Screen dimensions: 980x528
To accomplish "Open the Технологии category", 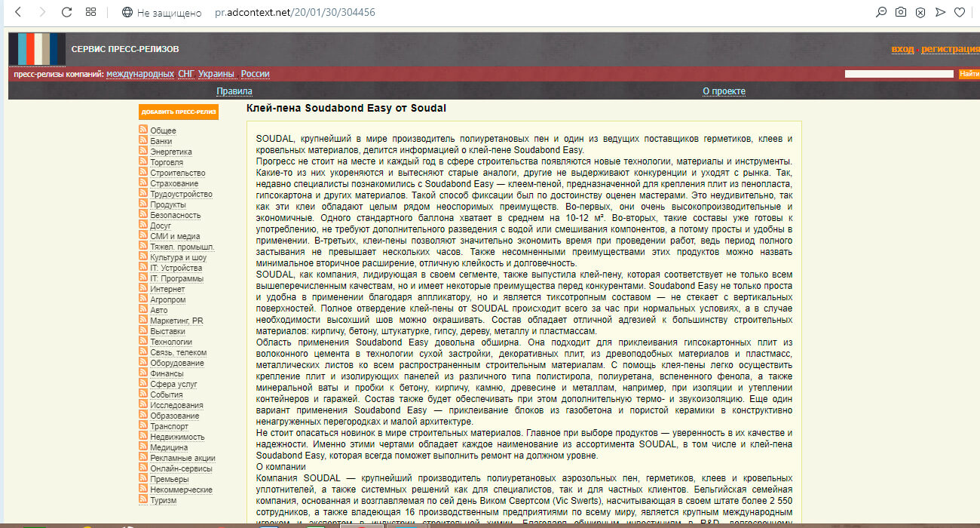I will [171, 342].
